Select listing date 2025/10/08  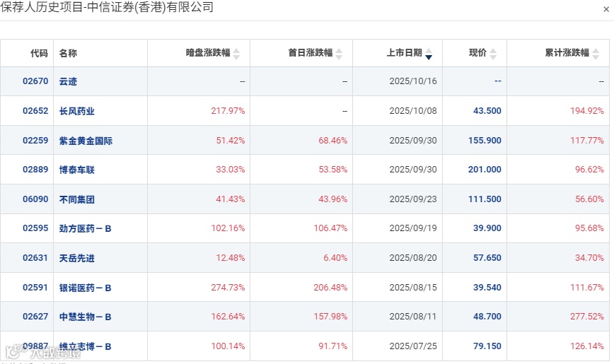coord(412,111)
